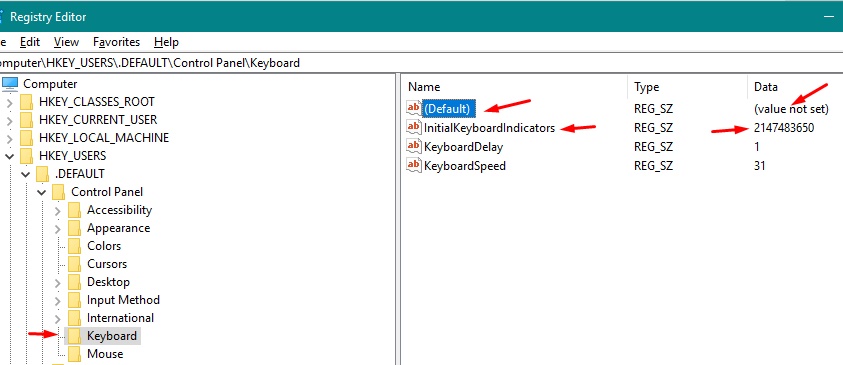Click the Desktop folder icon

pyautogui.click(x=75, y=282)
